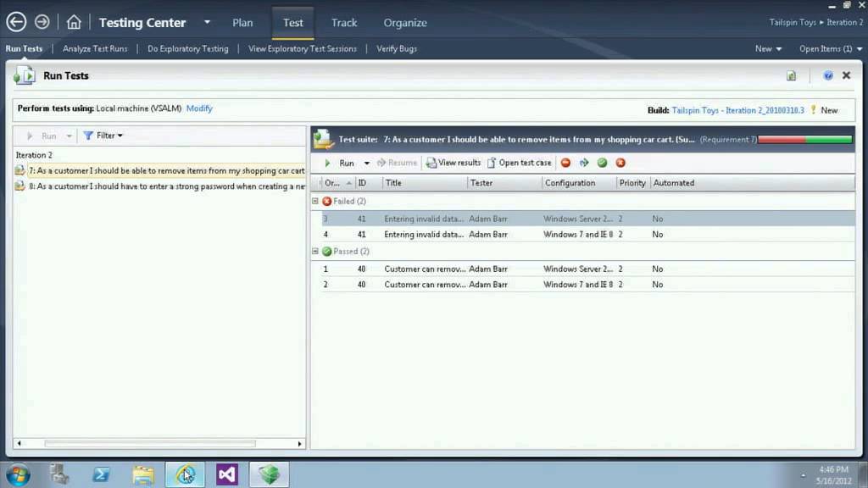The width and height of the screenshot is (868, 488).
Task: Select failed test row with order 3
Action: click(x=588, y=219)
